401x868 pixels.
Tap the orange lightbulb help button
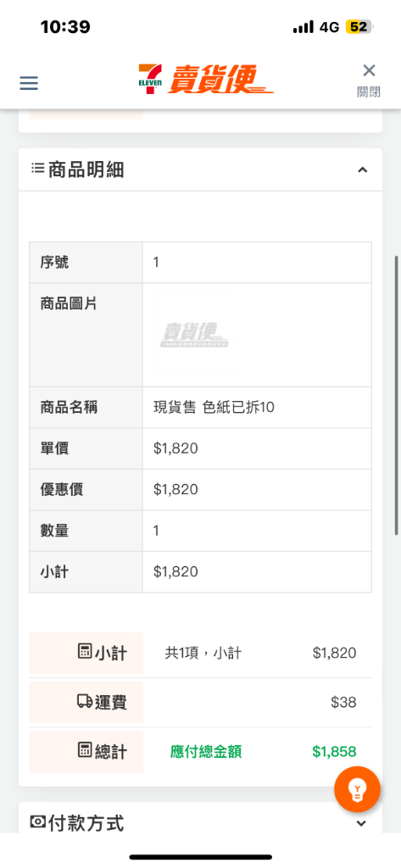357,789
